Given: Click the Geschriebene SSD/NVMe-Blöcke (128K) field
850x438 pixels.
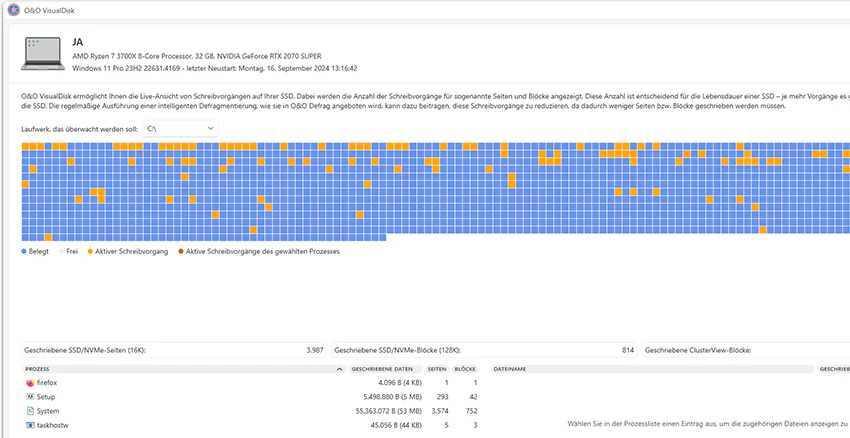Looking at the screenshot, I should tap(485, 350).
